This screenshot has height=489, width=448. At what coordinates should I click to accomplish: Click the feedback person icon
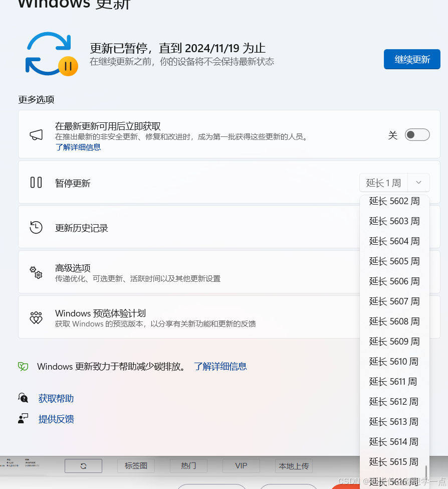coord(23,418)
